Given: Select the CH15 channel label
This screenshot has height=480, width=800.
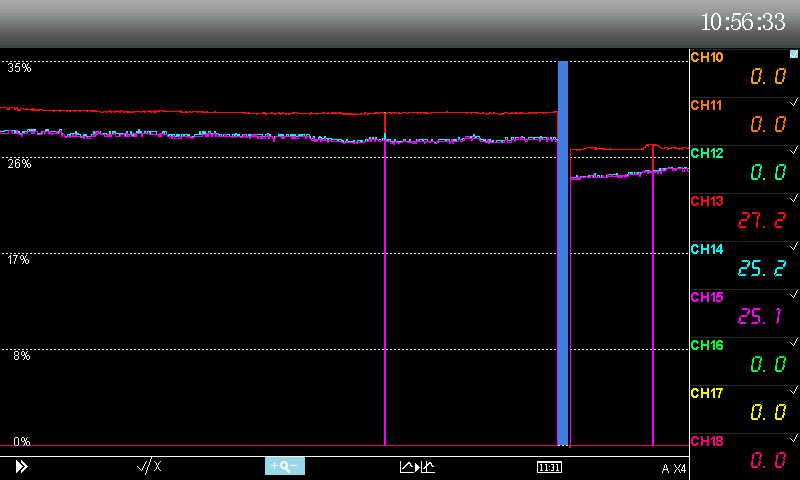Looking at the screenshot, I should (707, 297).
